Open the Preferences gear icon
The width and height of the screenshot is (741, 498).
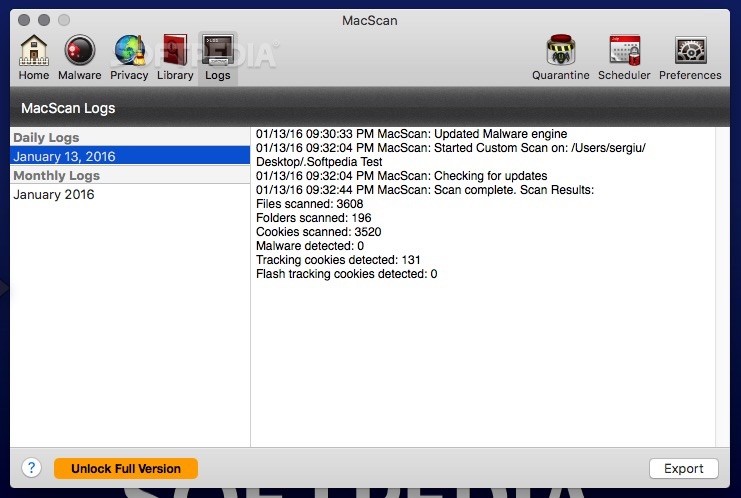pos(690,50)
